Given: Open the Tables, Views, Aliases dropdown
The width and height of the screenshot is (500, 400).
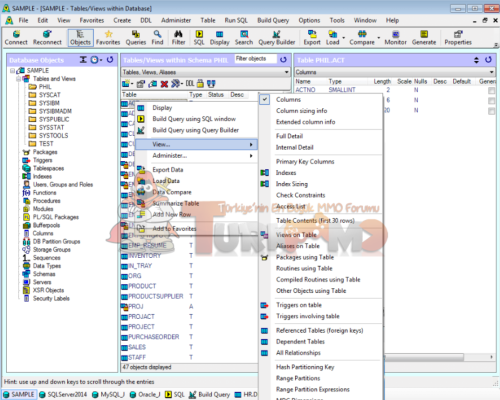Looking at the screenshot, I should click(x=286, y=72).
